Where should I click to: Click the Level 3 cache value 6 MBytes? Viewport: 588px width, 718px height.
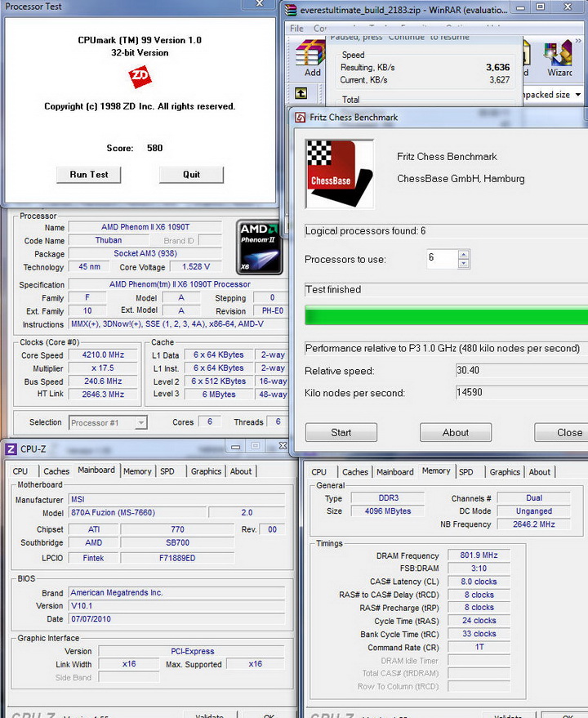(219, 395)
